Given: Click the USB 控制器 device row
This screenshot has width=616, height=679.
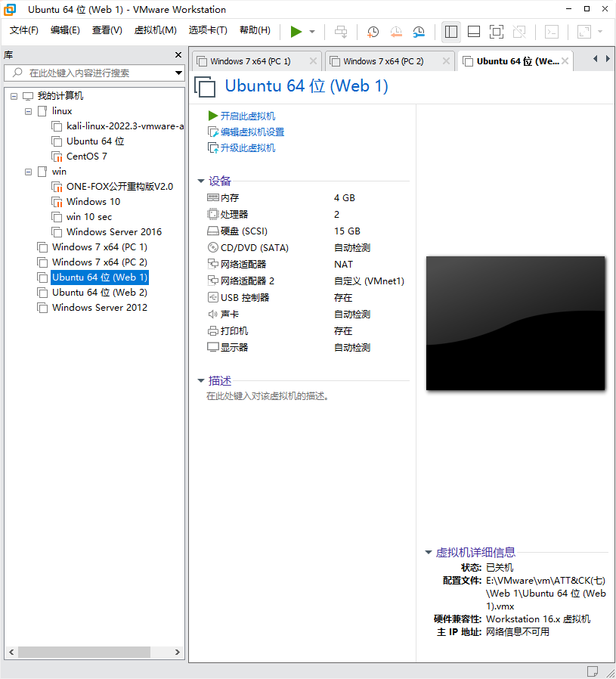Looking at the screenshot, I should pyautogui.click(x=308, y=297).
